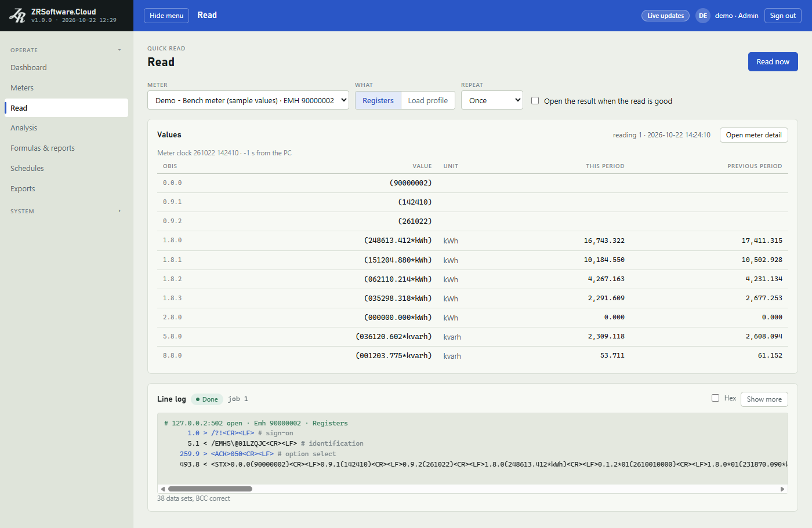Expand the System menu section

(x=66, y=212)
